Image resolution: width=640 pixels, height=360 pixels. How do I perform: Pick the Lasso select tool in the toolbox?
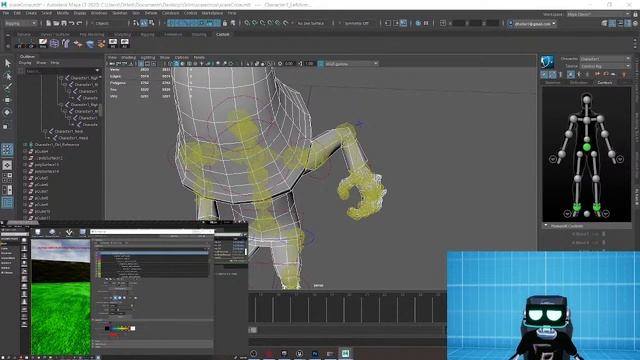8,76
